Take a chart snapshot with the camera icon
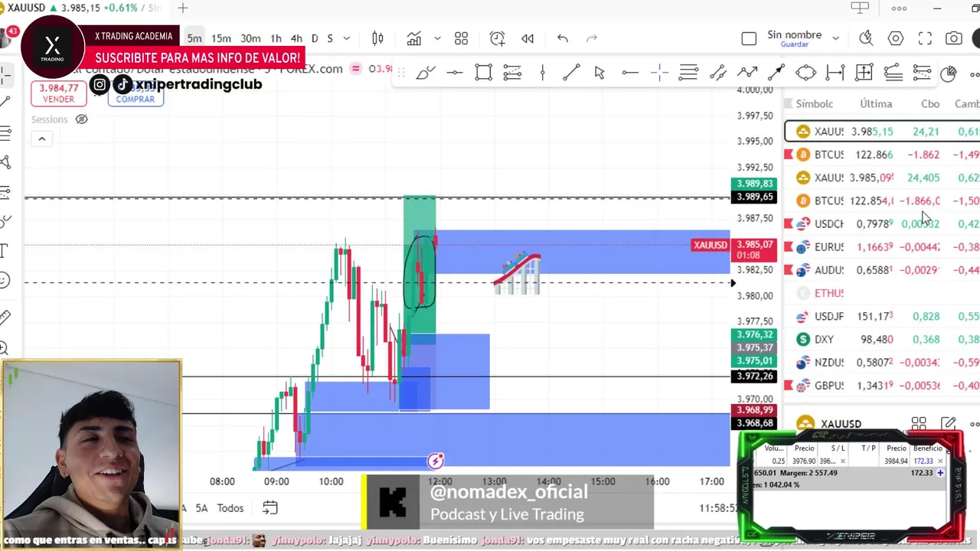Image resolution: width=980 pixels, height=551 pixels. coord(954,38)
